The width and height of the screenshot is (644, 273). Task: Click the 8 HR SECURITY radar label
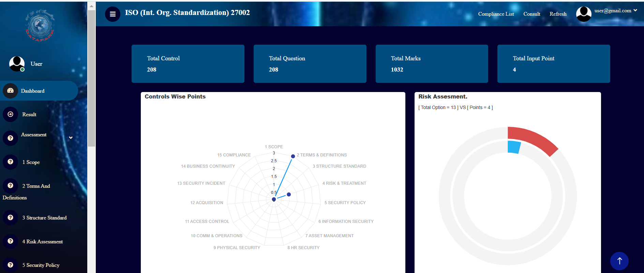303,248
